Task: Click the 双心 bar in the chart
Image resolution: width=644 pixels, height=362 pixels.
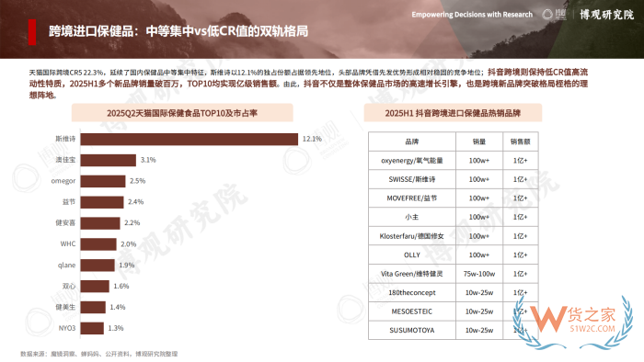Action: 95,286
